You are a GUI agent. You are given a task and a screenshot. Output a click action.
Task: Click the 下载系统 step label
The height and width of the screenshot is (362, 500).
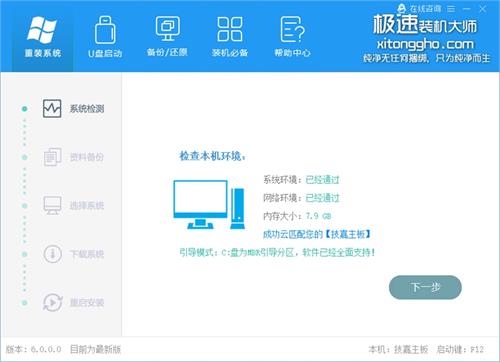tap(87, 254)
